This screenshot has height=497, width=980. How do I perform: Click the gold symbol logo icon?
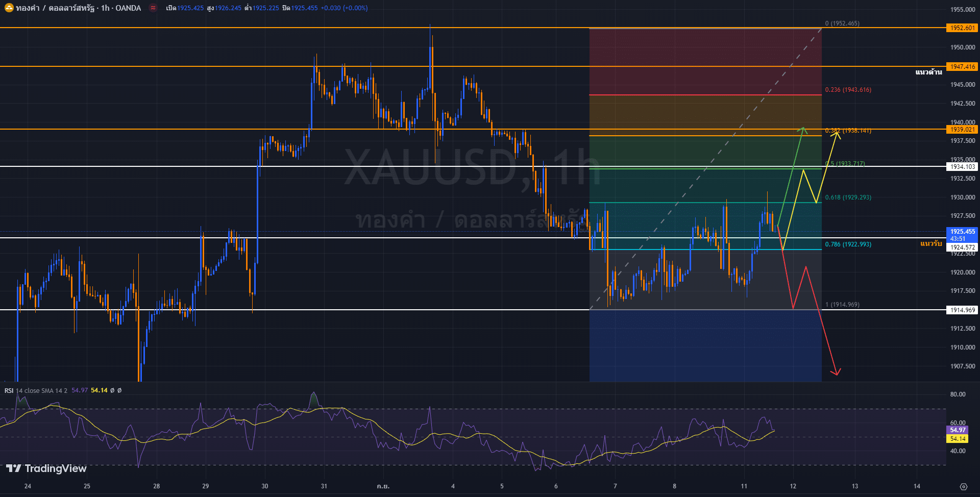9,8
